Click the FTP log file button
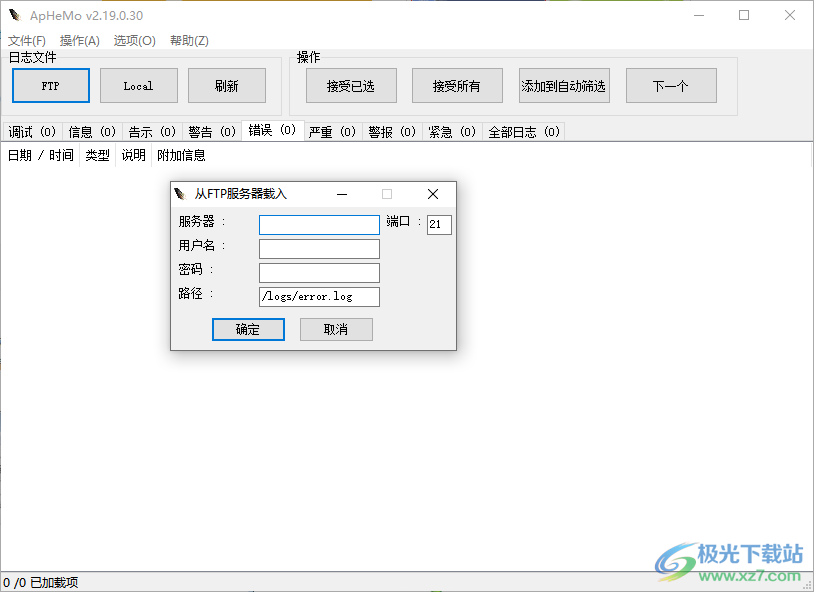 click(x=51, y=86)
